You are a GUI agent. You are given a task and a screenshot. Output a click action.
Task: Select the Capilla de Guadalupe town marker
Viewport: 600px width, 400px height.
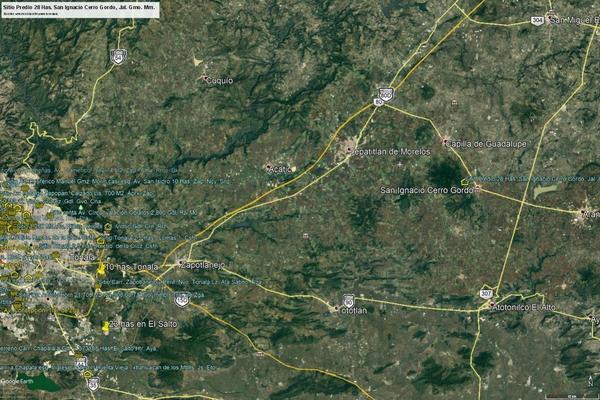[445, 141]
